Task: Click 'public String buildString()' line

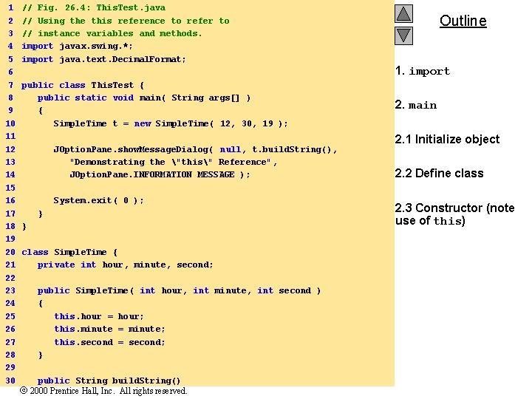Action: coord(109,381)
